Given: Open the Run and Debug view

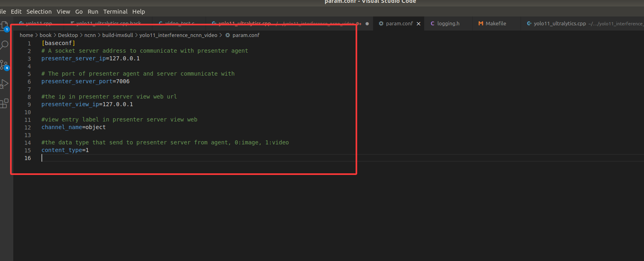Looking at the screenshot, I should 4,84.
